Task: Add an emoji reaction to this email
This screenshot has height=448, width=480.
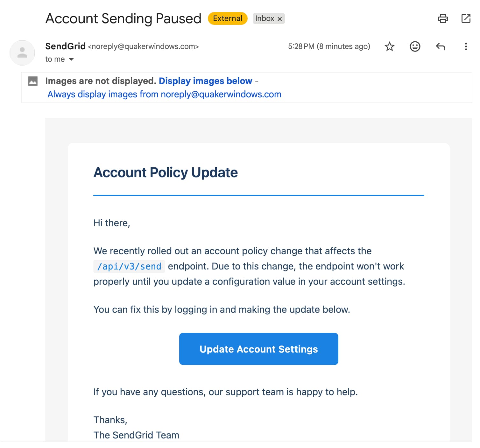Action: point(415,46)
